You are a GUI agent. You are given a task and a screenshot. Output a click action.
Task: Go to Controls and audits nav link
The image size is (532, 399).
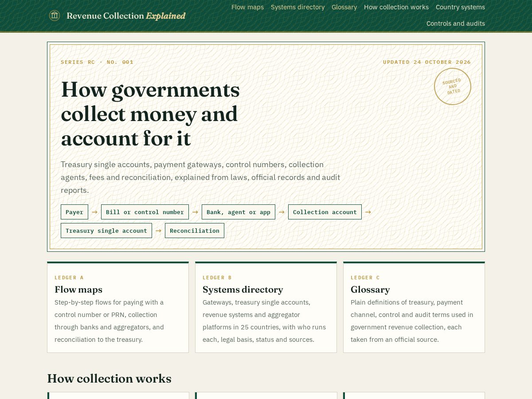point(456,23)
